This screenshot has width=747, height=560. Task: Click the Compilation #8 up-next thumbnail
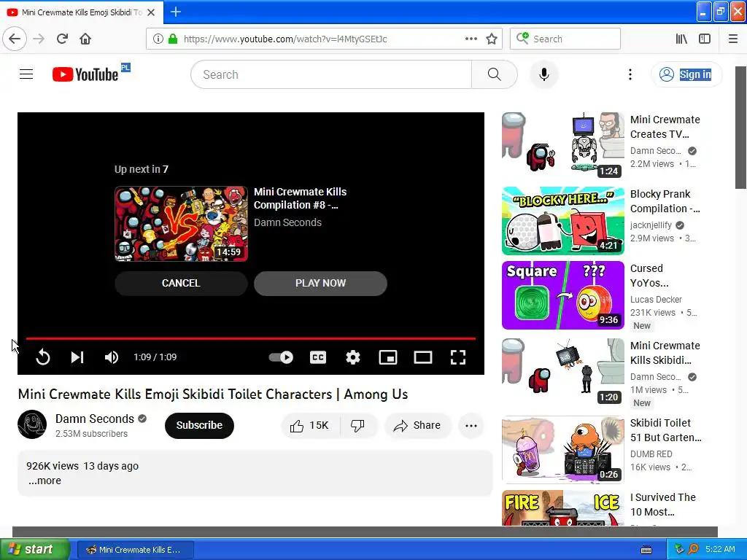(181, 224)
